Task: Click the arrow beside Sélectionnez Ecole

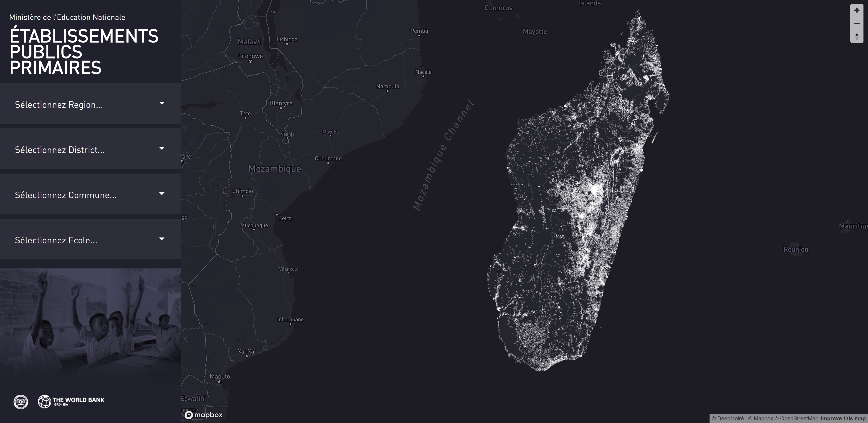Action: click(162, 239)
